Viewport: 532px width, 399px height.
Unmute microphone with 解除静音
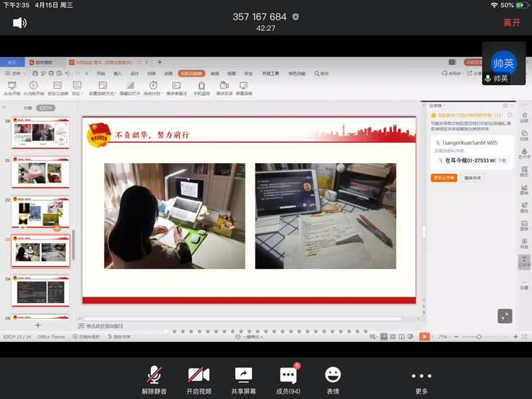[x=154, y=378]
